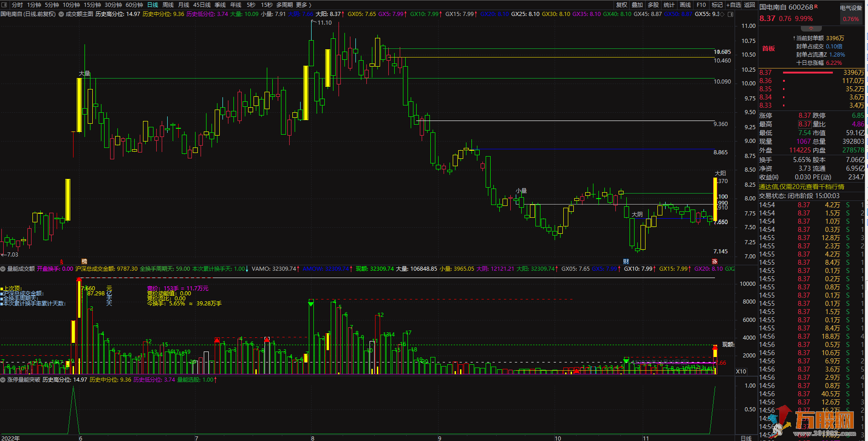The width and height of the screenshot is (868, 441).
Task: Open the 画线 drawing tools
Action: coord(685,5)
